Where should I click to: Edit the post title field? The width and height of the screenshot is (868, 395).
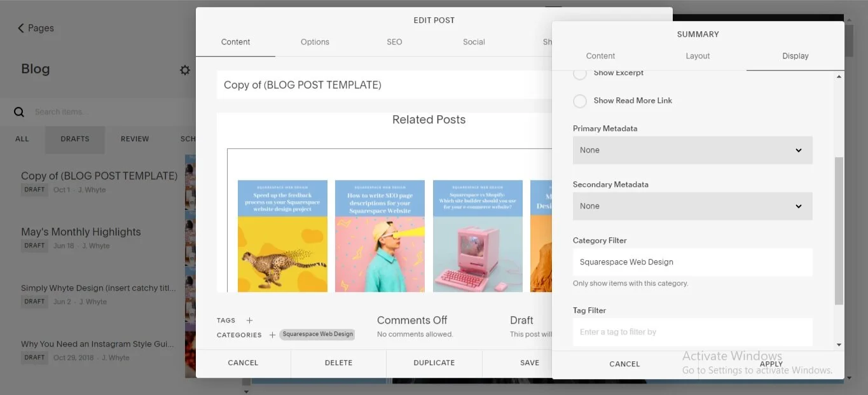384,85
